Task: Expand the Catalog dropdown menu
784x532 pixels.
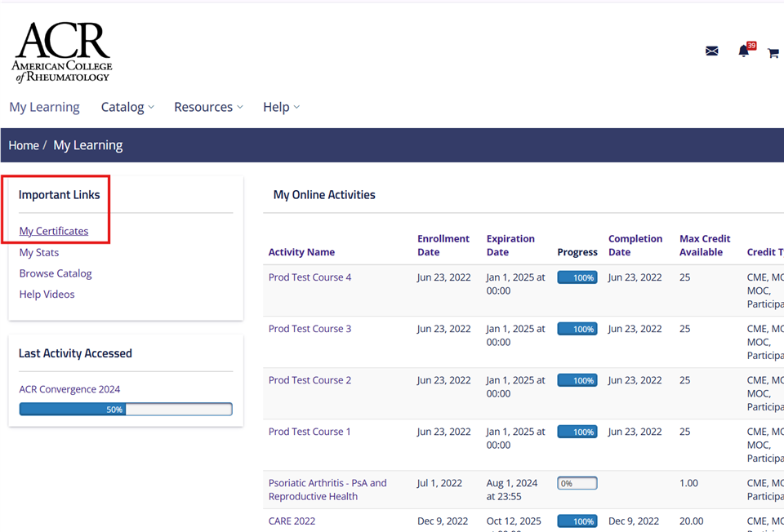Action: point(127,107)
